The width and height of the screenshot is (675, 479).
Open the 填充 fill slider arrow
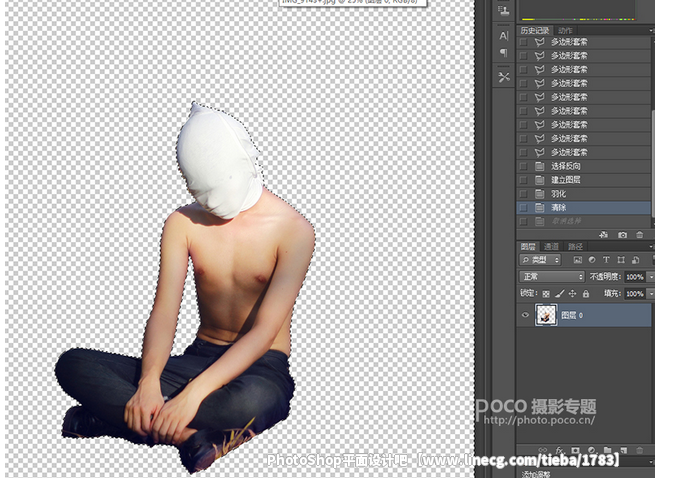(651, 294)
